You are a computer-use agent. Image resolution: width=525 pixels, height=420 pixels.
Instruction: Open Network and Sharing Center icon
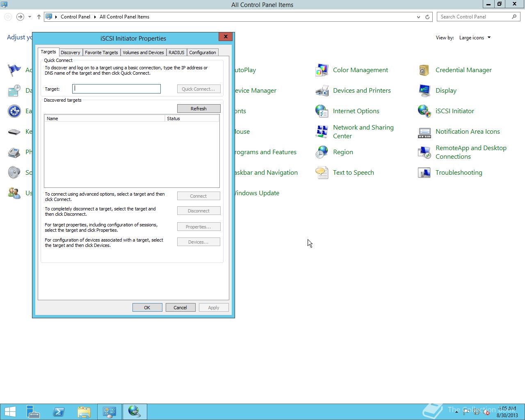pos(322,132)
